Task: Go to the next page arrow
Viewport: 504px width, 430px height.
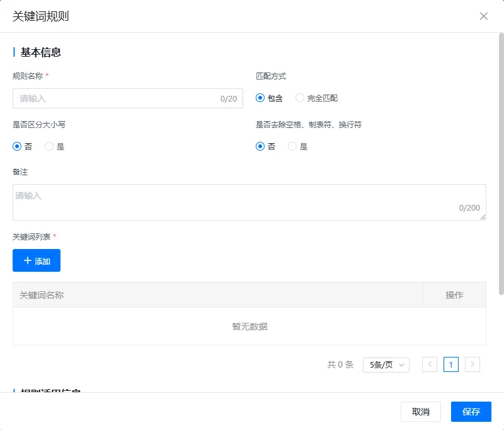Action: (472, 364)
